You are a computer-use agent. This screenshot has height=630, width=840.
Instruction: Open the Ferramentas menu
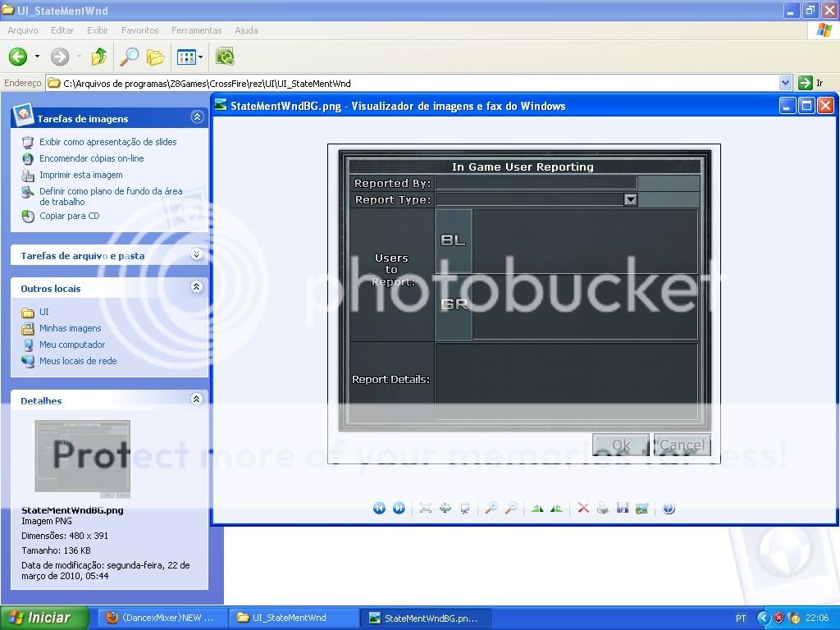point(196,30)
